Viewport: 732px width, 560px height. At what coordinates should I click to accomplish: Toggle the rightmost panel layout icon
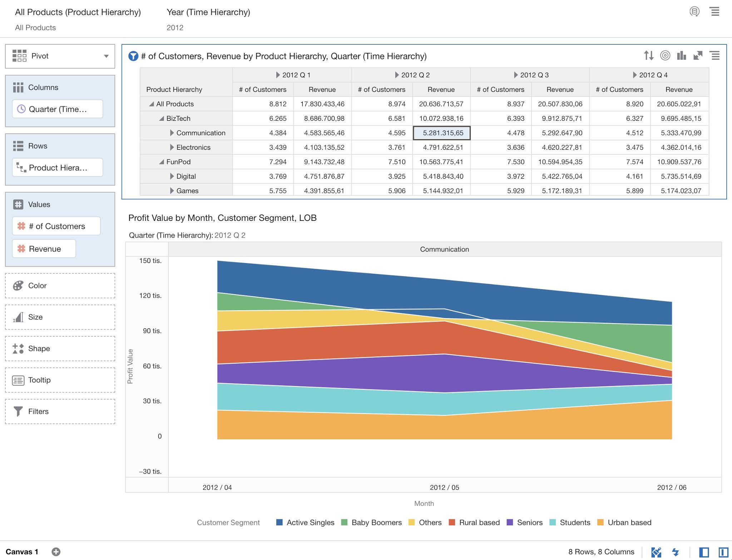click(723, 552)
